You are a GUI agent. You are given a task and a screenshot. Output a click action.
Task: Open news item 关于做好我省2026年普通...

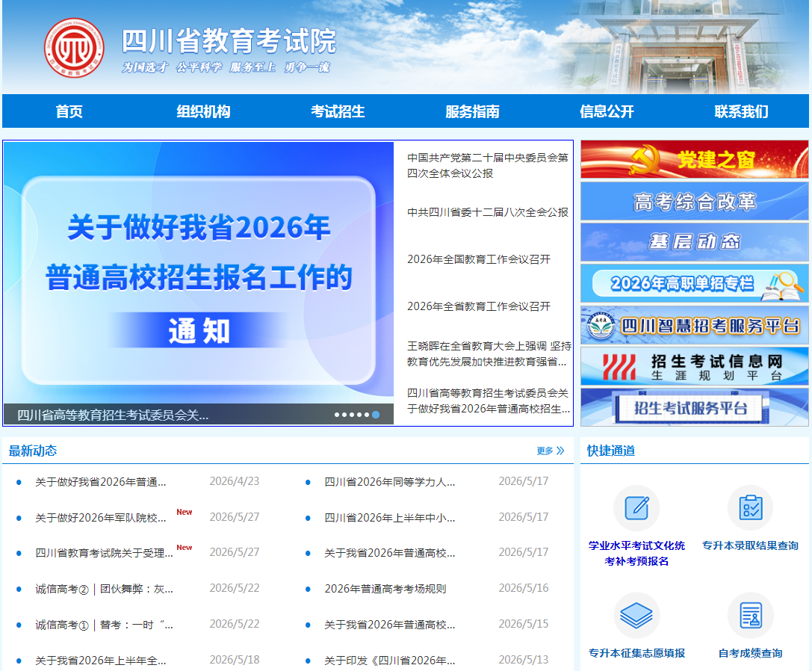[100, 482]
